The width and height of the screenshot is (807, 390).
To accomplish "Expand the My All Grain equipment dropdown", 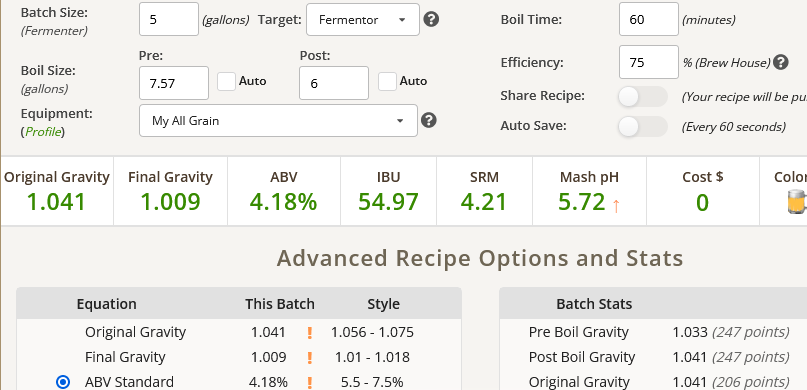I will coord(278,121).
